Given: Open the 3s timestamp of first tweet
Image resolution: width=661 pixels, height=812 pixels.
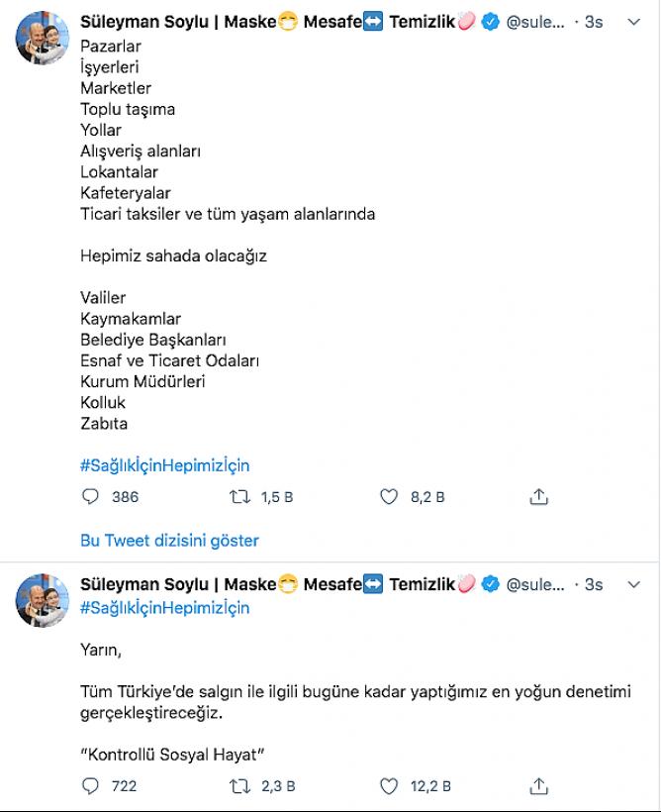Looking at the screenshot, I should tap(593, 22).
